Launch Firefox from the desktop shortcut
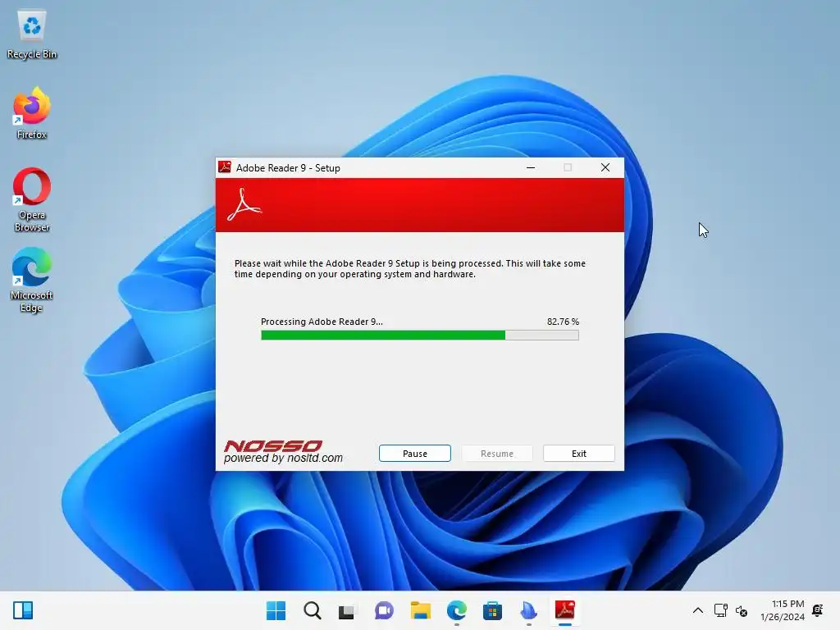Viewport: 840px width, 630px height. [32, 113]
